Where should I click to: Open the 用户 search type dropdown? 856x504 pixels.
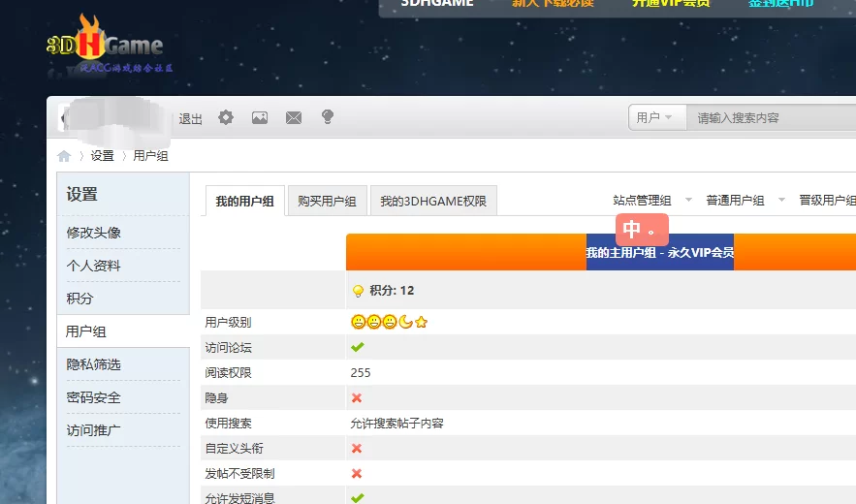click(656, 117)
